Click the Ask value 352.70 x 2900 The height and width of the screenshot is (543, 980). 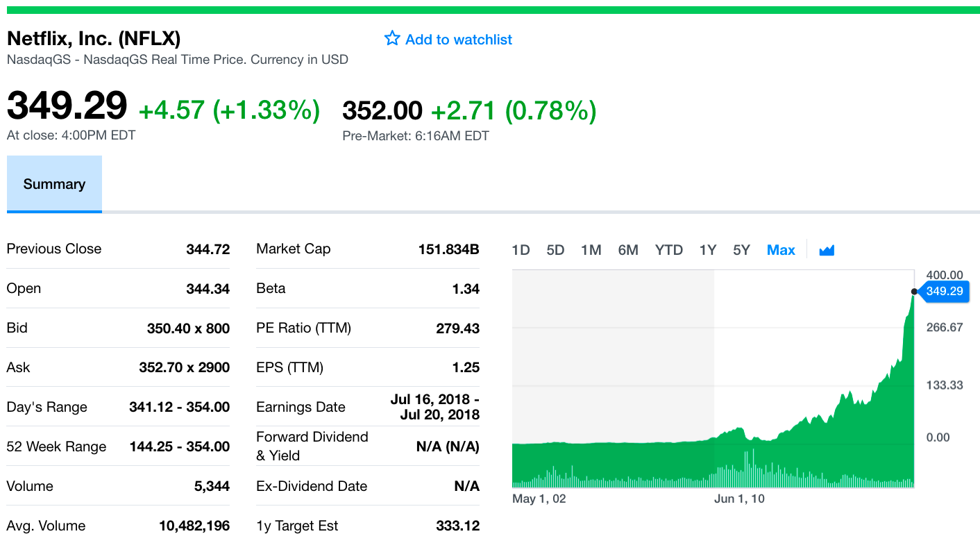(184, 367)
